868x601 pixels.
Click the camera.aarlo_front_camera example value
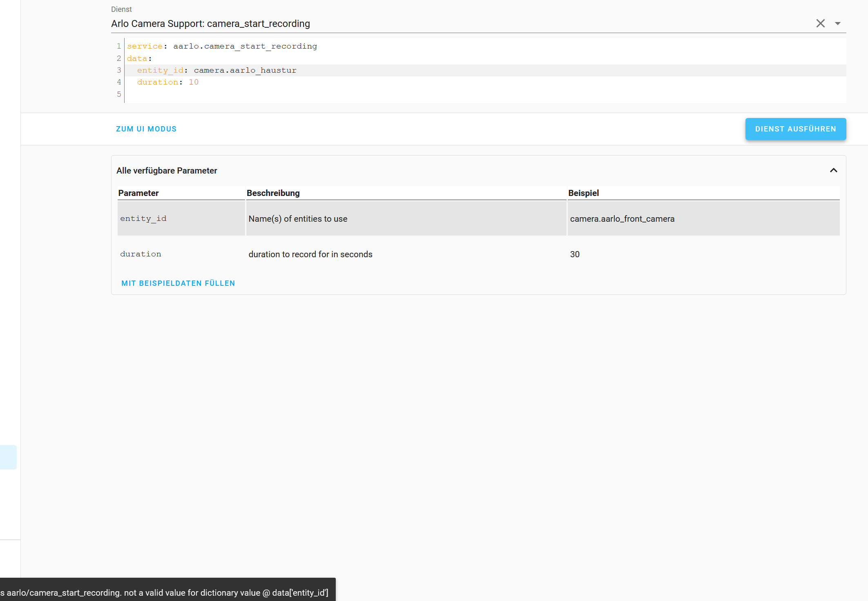(623, 218)
